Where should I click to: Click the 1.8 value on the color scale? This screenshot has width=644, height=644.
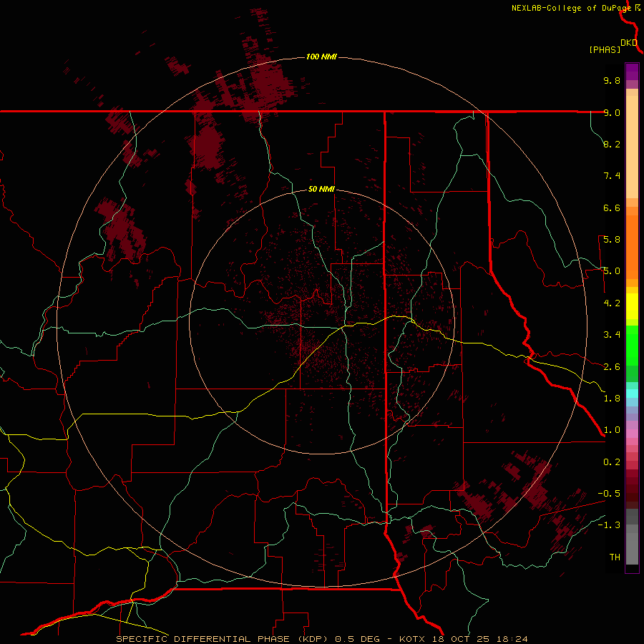pos(612,399)
